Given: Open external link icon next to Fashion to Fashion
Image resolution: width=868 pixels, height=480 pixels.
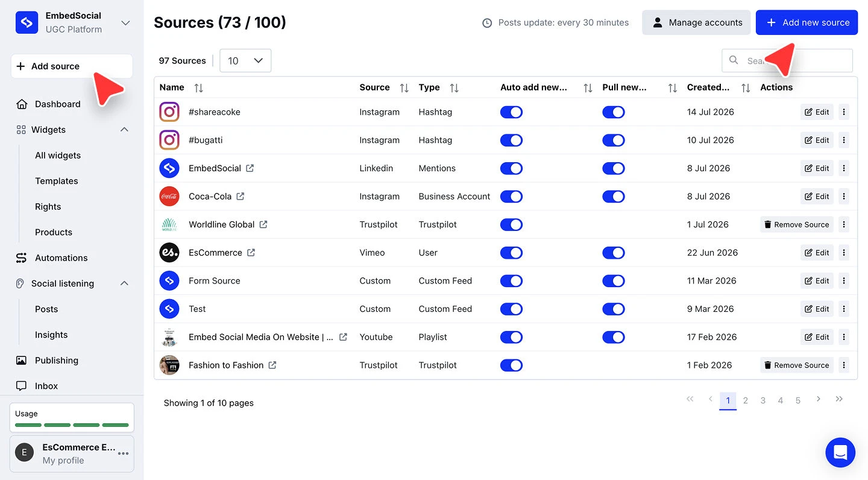Looking at the screenshot, I should tap(272, 365).
